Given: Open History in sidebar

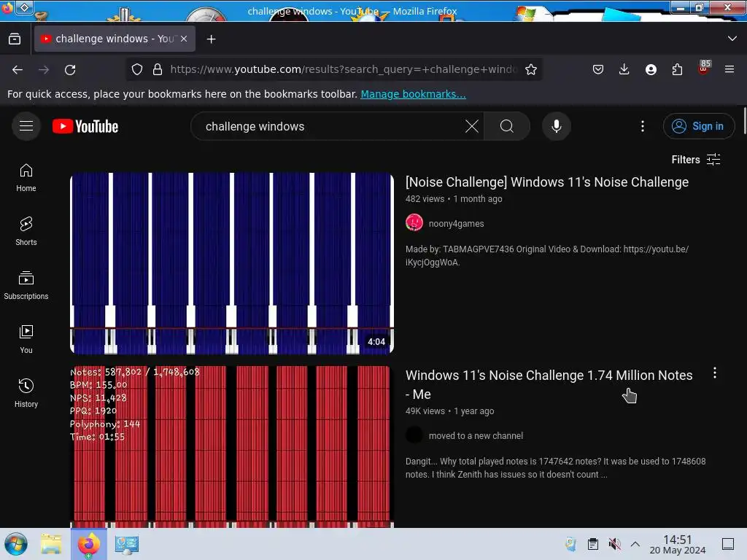Looking at the screenshot, I should click(x=26, y=393).
